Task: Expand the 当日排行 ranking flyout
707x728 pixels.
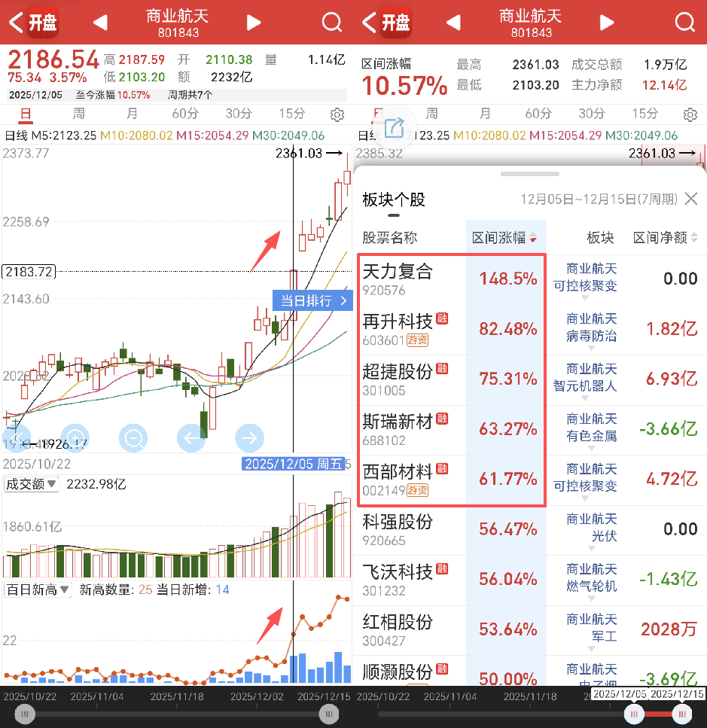Action: (x=312, y=300)
